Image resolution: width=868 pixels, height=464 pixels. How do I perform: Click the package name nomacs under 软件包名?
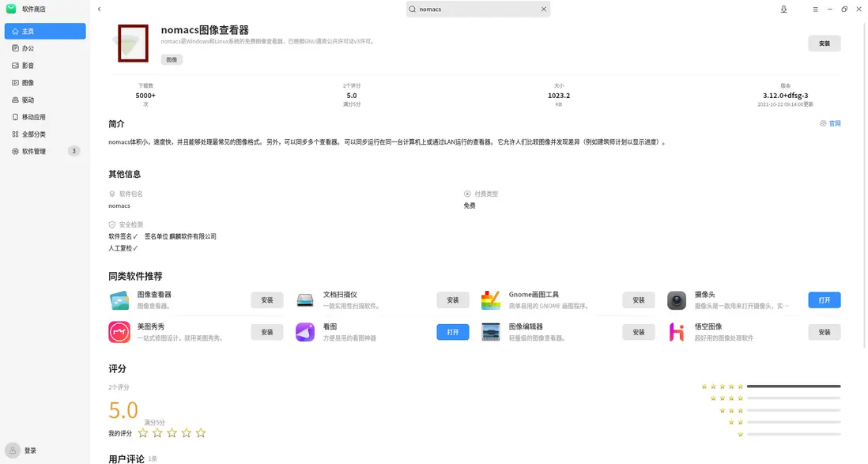119,206
